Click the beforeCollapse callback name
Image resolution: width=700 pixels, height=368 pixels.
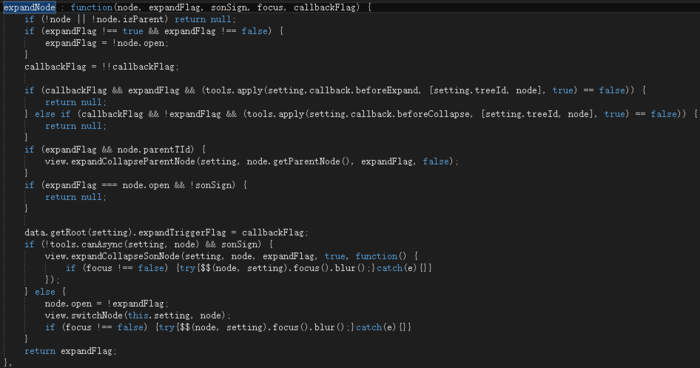pos(434,114)
